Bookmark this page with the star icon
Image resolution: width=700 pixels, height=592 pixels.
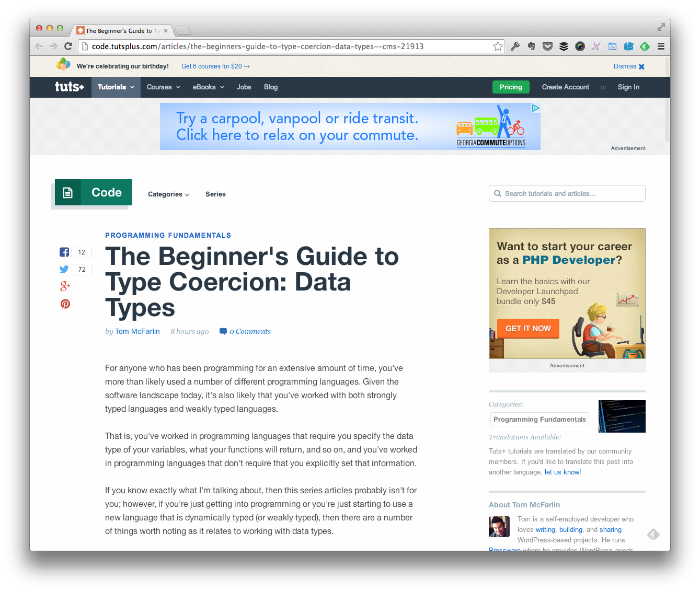tap(498, 46)
